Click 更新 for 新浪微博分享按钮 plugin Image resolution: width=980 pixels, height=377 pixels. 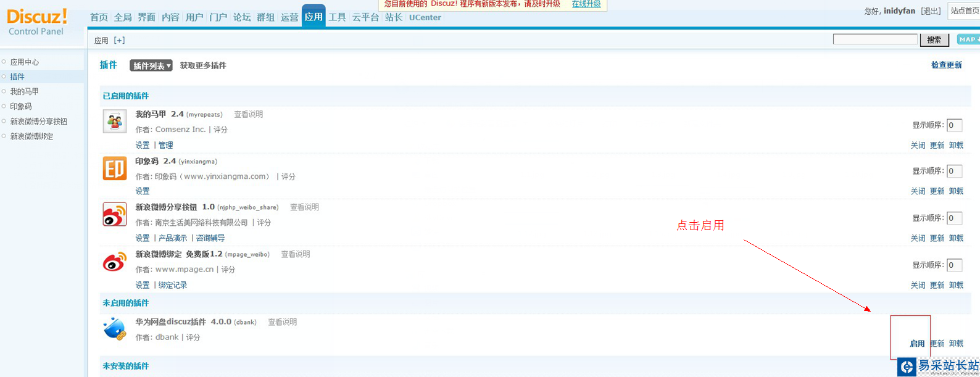937,238
